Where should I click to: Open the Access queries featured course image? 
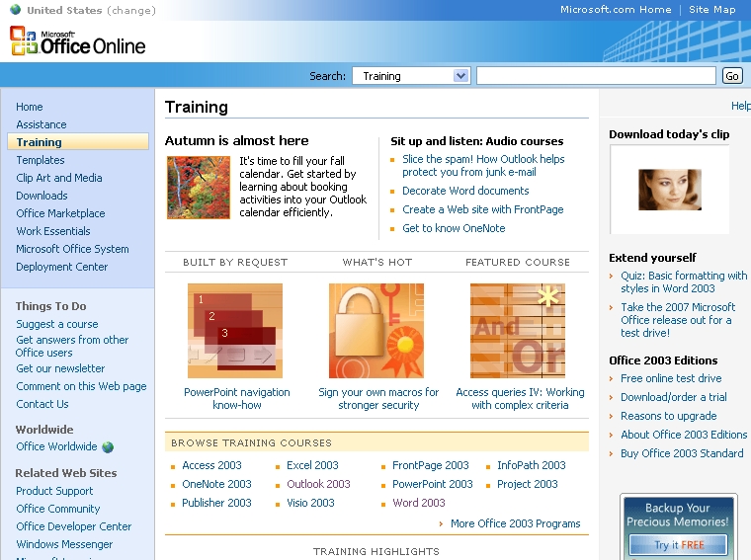(517, 331)
